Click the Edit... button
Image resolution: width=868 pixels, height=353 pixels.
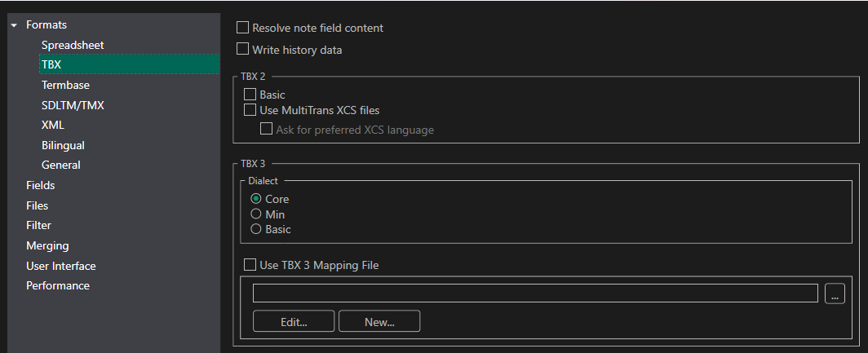point(294,321)
